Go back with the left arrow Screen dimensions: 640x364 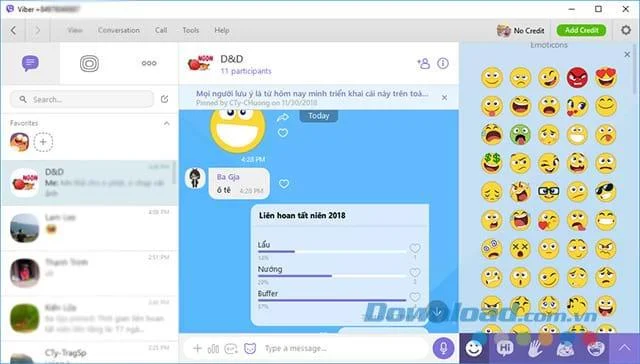[x=13, y=30]
